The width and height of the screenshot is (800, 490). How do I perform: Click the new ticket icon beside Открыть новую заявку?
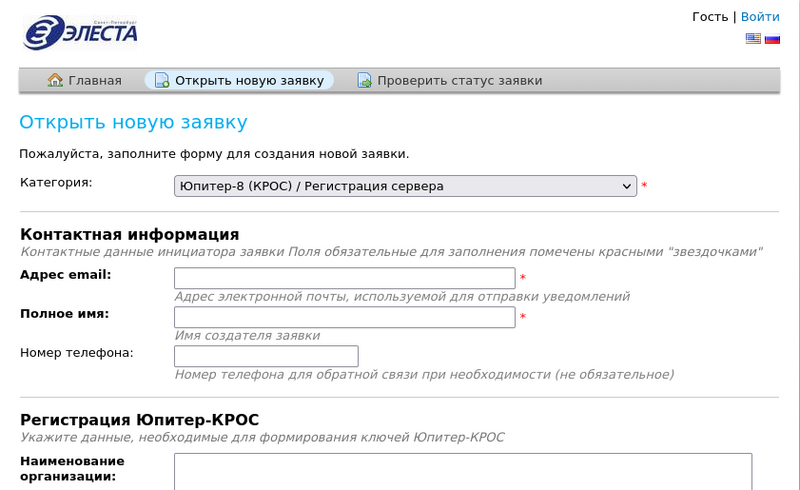point(162,80)
